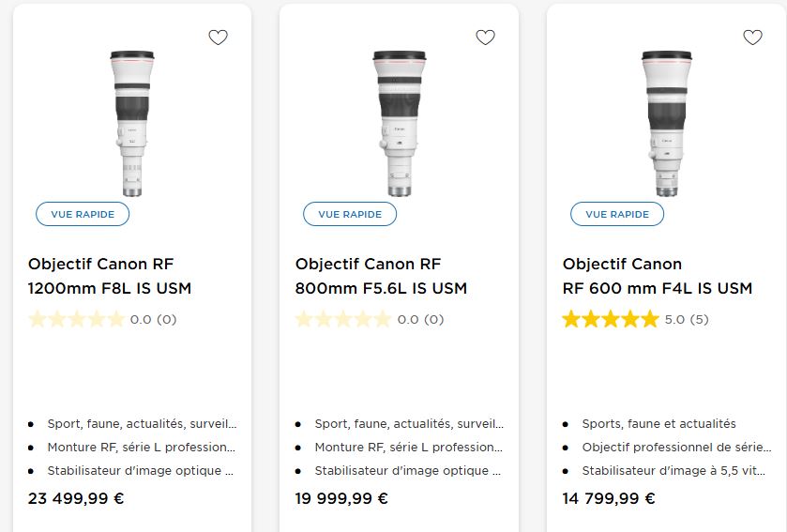Click the 14 799,99 € price
The width and height of the screenshot is (787, 532).
[609, 498]
